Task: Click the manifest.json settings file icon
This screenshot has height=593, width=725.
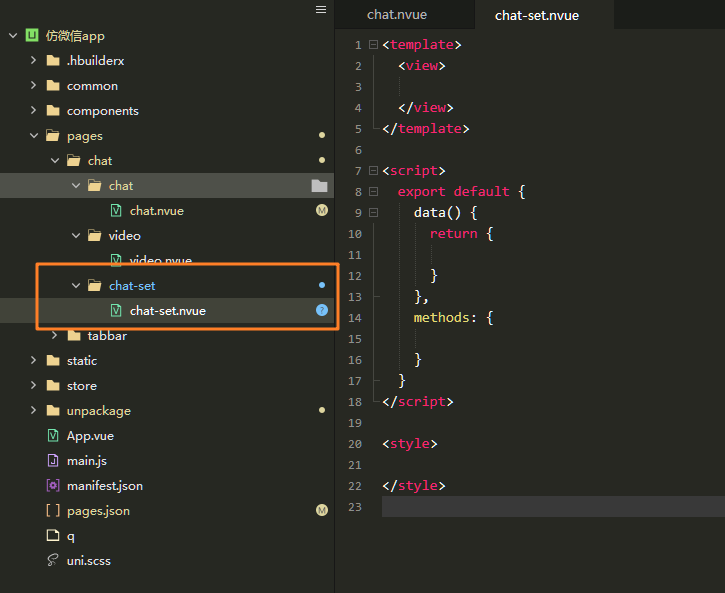Action: (x=53, y=485)
